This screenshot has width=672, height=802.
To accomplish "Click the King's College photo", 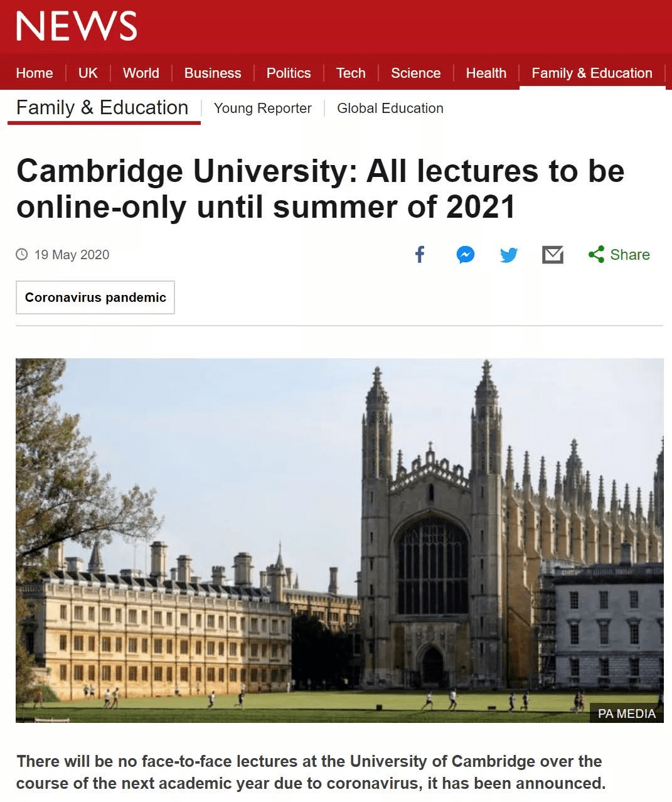I will click(x=339, y=540).
